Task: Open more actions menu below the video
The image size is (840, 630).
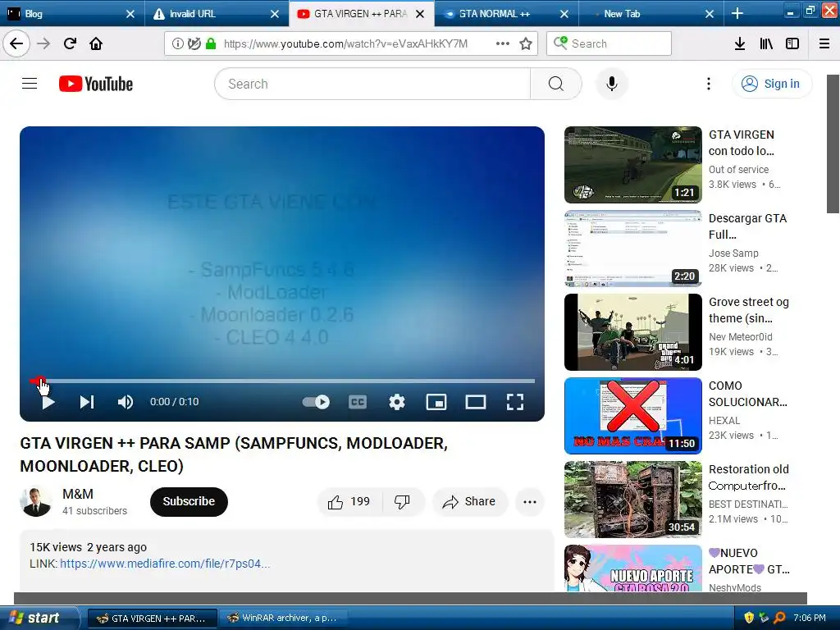Action: [530, 501]
